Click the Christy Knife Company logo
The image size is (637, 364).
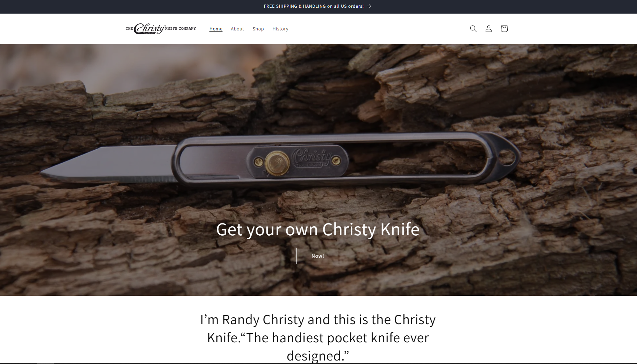(161, 29)
